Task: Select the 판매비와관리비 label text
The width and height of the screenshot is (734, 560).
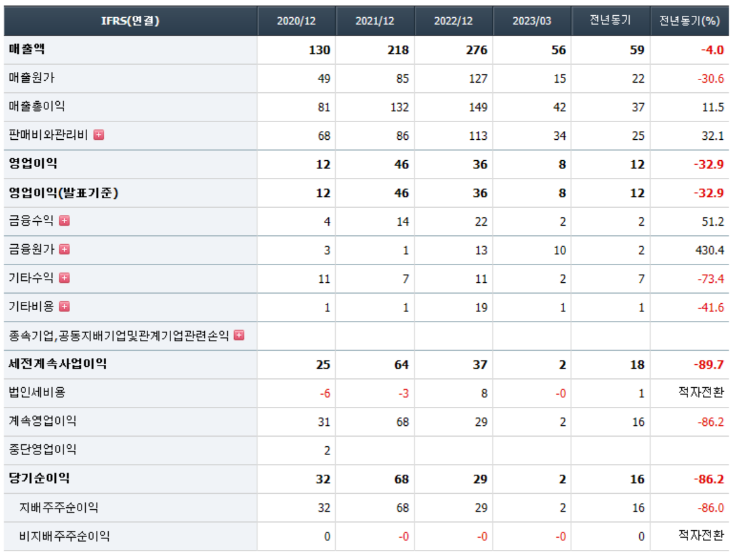Action: click(48, 135)
